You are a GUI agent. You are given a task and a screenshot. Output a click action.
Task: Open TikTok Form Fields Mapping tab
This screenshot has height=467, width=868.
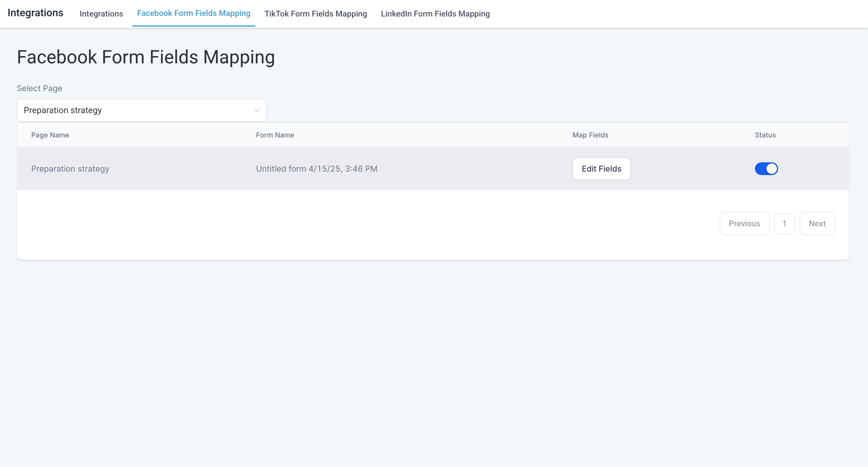pos(315,14)
